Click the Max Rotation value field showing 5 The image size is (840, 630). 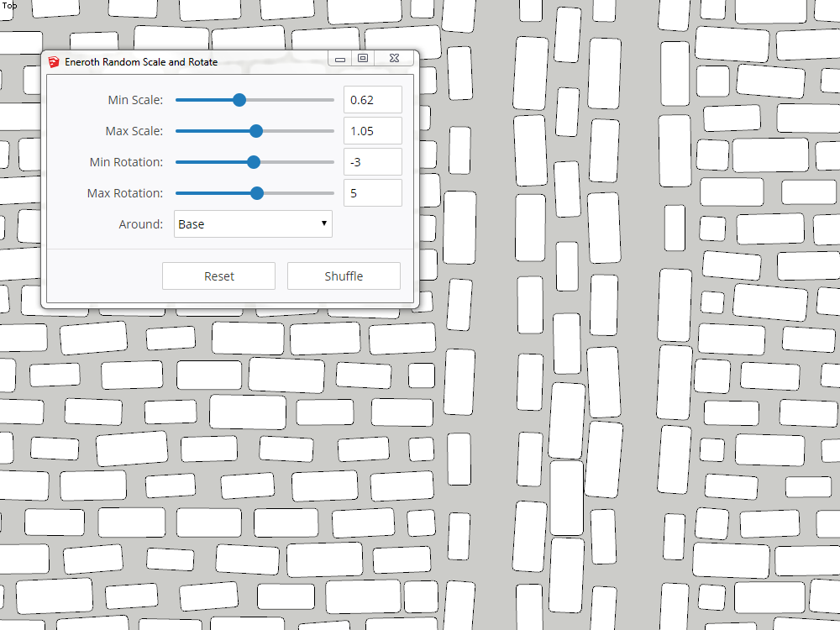point(372,192)
